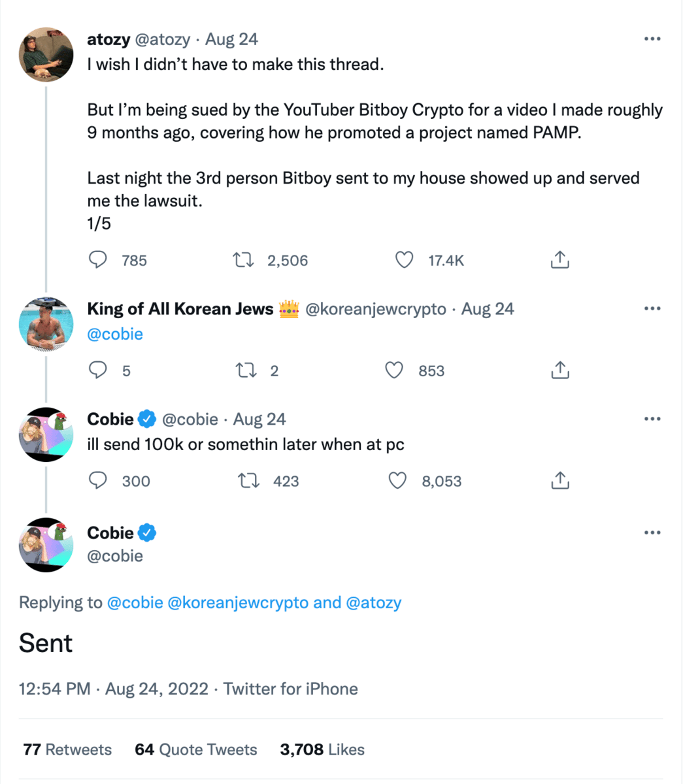683x784 pixels.
Task: View the 3,708 Likes list
Action: click(322, 749)
